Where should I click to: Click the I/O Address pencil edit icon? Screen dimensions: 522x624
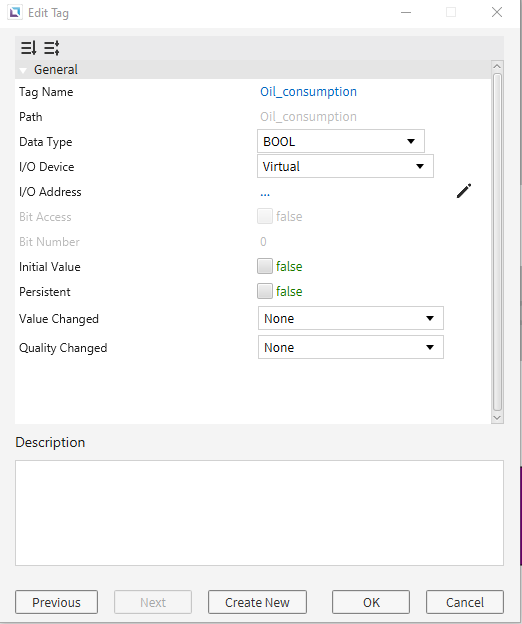click(x=464, y=191)
